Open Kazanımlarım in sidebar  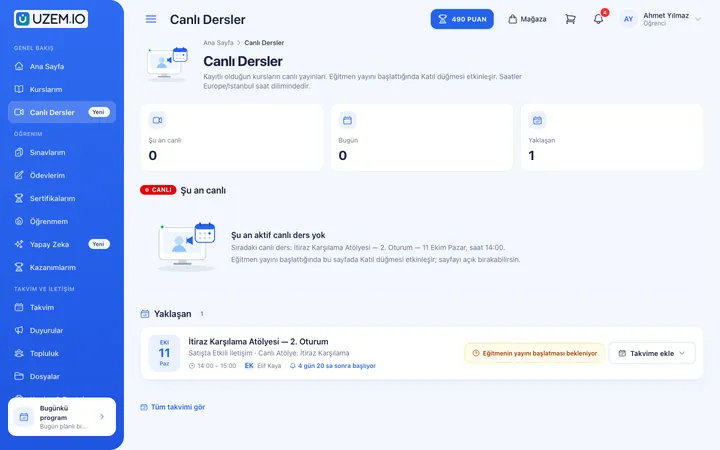click(x=62, y=267)
